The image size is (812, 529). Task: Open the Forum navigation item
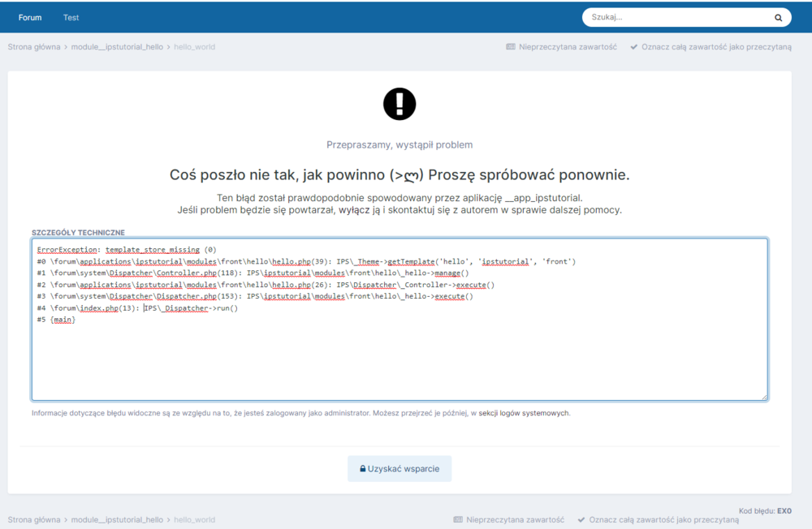click(x=30, y=17)
